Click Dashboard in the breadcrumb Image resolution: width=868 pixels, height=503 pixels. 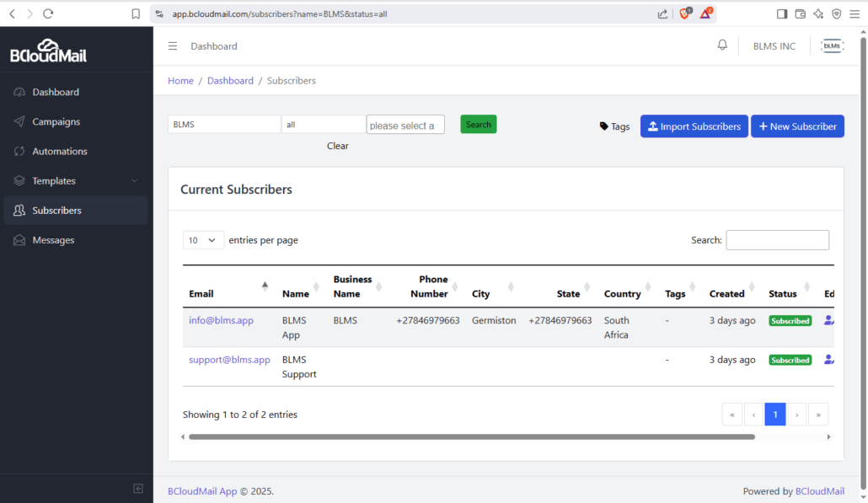tap(230, 81)
